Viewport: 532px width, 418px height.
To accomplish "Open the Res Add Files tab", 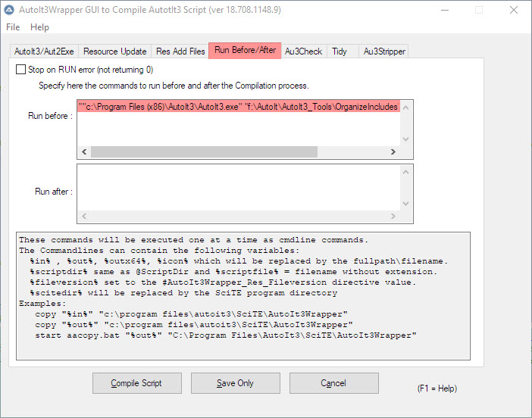I will tap(180, 51).
